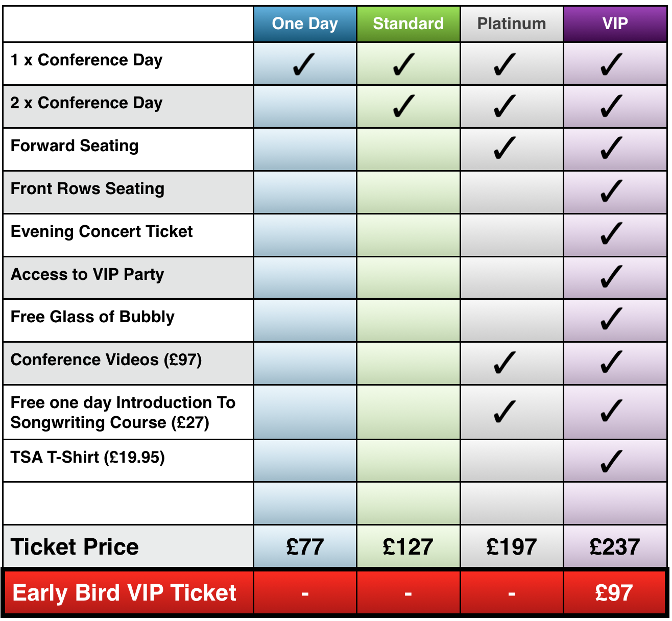This screenshot has height=621, width=672.
Task: Click the £197 Platinum ticket price
Action: pos(512,547)
